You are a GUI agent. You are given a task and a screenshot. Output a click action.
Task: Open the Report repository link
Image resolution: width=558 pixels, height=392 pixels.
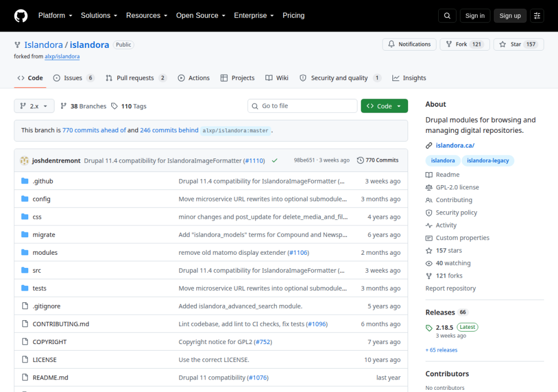[451, 289]
